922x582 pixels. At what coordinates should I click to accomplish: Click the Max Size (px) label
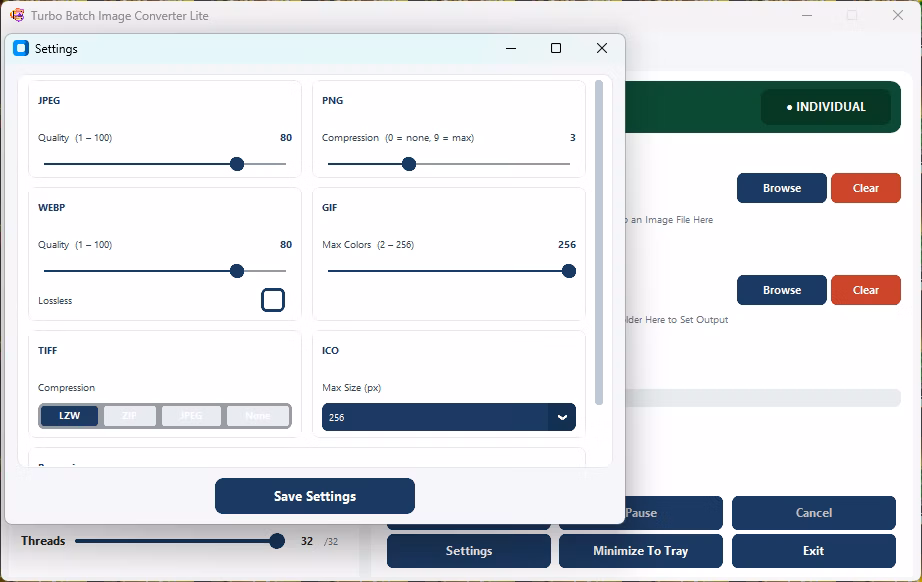[x=352, y=388]
